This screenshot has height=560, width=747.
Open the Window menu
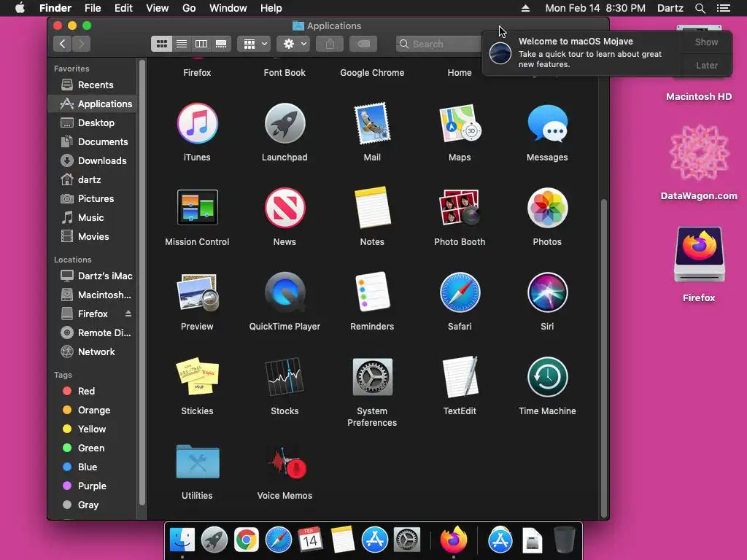click(x=228, y=8)
